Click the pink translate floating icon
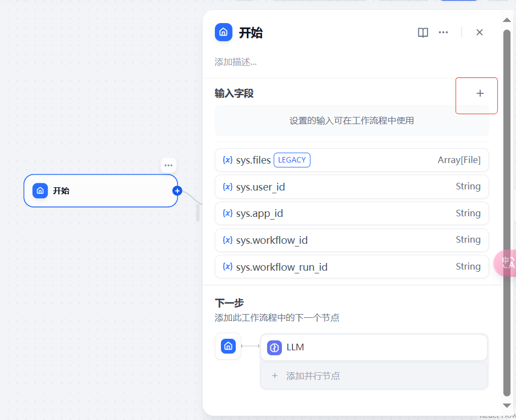 (507, 263)
